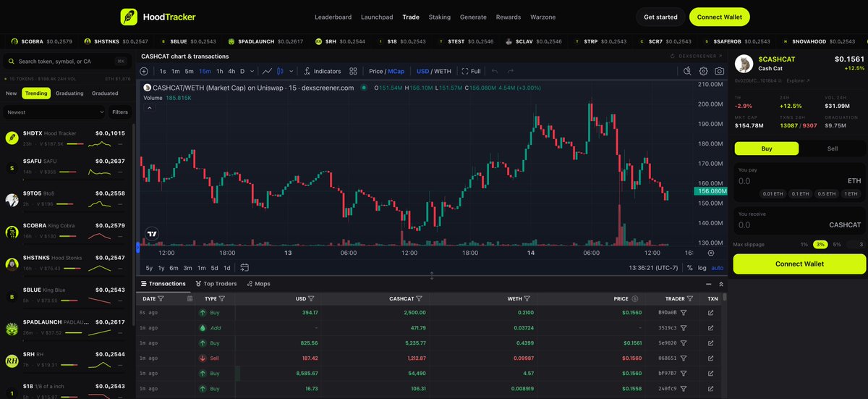Click Connect Wallet in the top bar
868x399 pixels.
pyautogui.click(x=720, y=17)
